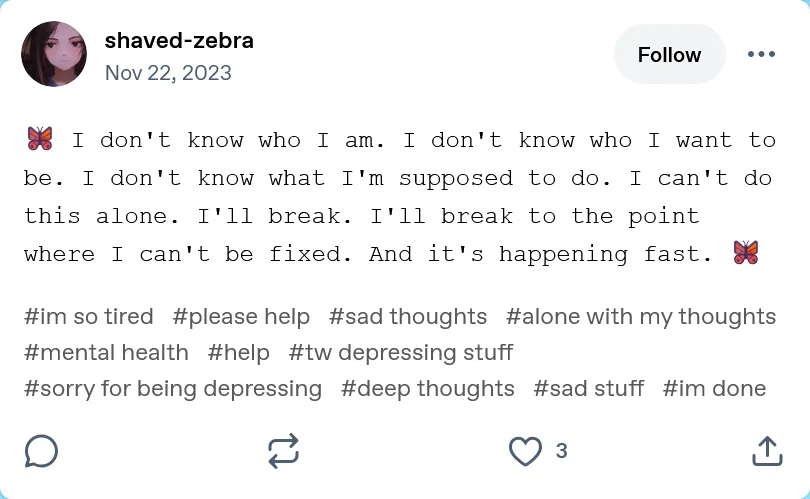Browse the #please help tag
Screen dimensions: 810x499
coord(241,317)
